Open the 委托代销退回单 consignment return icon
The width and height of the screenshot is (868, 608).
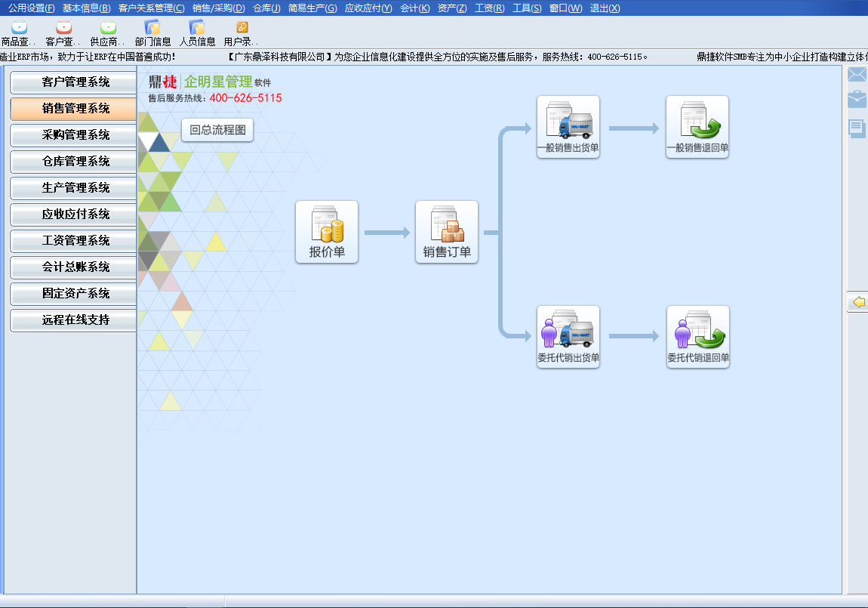[697, 336]
